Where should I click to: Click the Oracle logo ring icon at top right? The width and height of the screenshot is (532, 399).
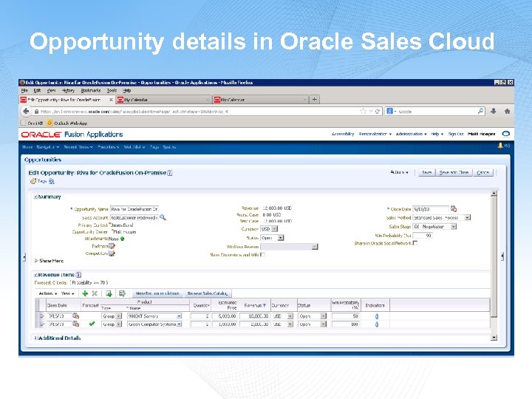pyautogui.click(x=506, y=134)
